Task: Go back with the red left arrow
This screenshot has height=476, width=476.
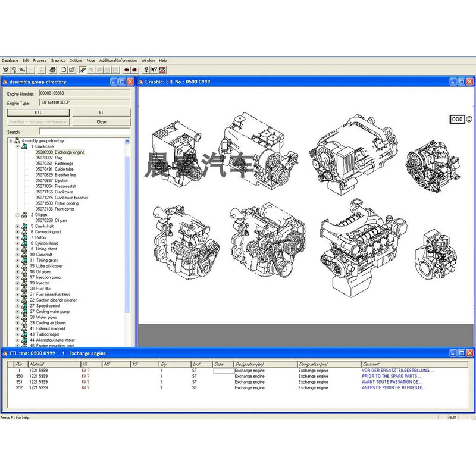Action: pyautogui.click(x=127, y=70)
